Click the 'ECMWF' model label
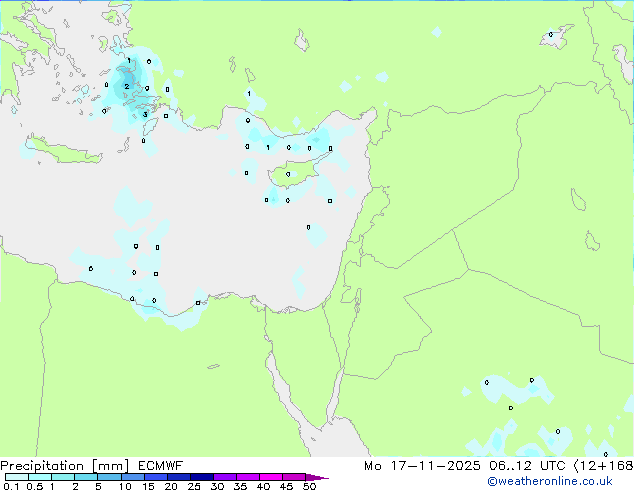The image size is (634, 490). click(x=161, y=466)
